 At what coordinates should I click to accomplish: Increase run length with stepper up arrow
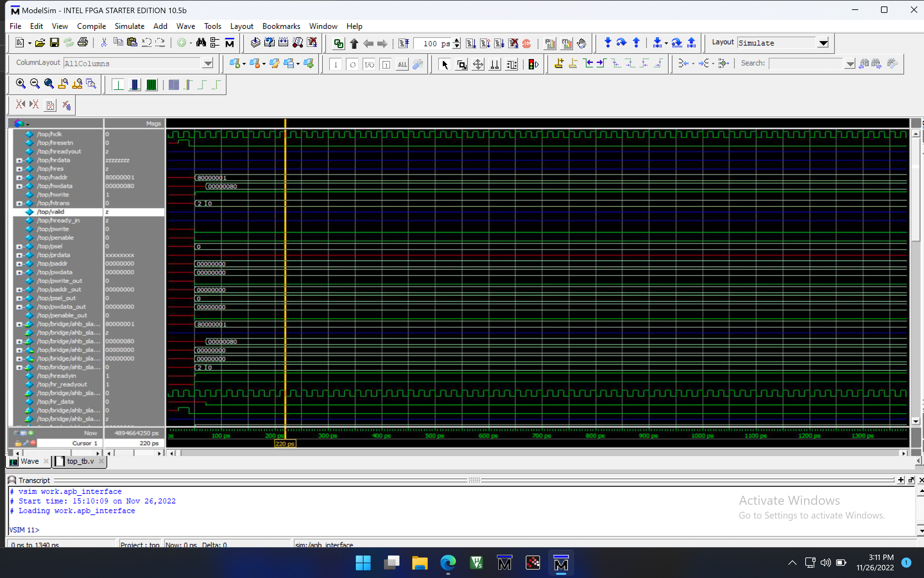(457, 40)
